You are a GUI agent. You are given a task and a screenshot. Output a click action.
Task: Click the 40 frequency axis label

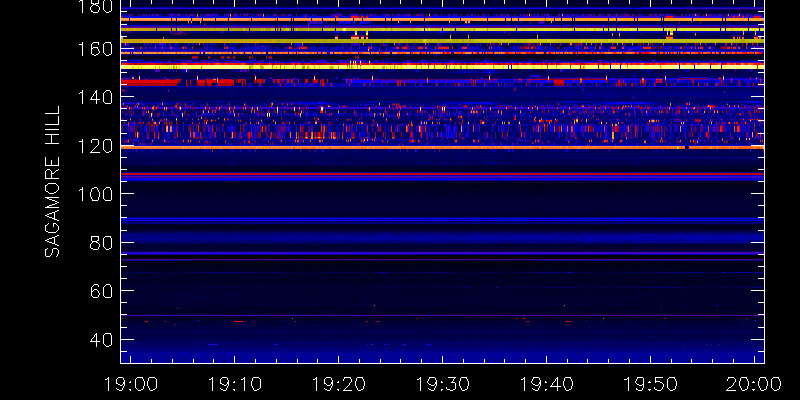pos(101,339)
